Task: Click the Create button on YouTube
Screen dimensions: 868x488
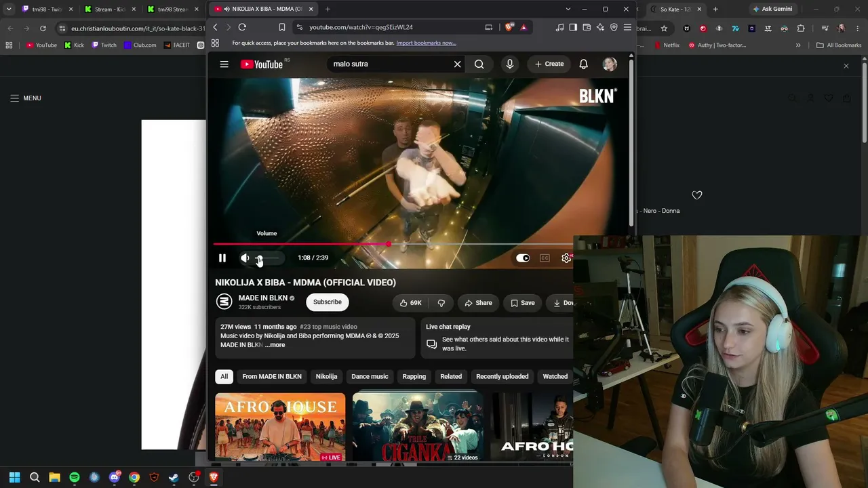Action: coord(549,64)
